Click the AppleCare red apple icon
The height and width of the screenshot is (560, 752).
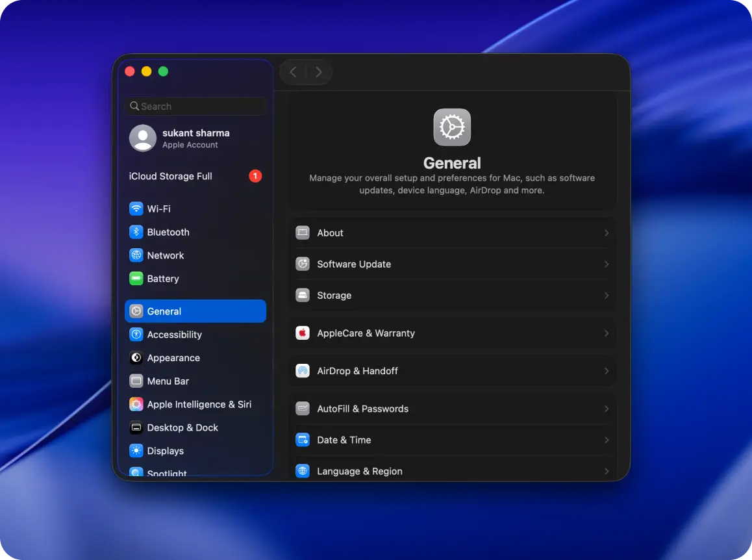click(303, 333)
